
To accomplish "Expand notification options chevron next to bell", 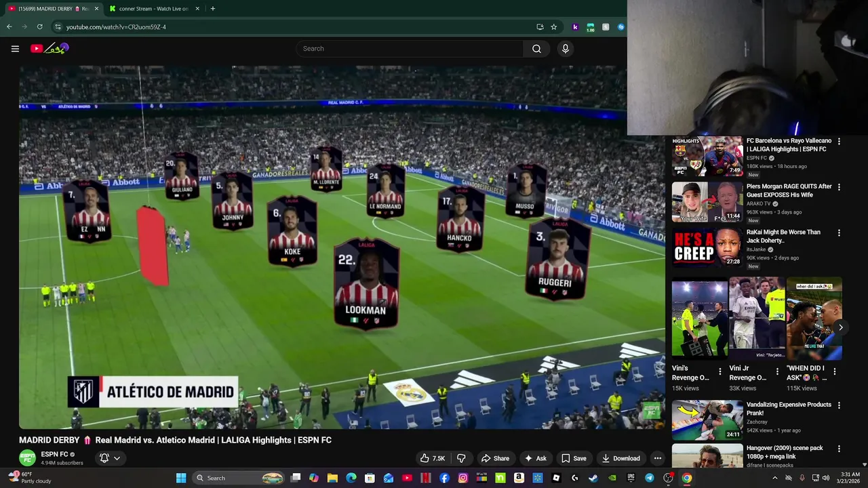I will (x=117, y=458).
